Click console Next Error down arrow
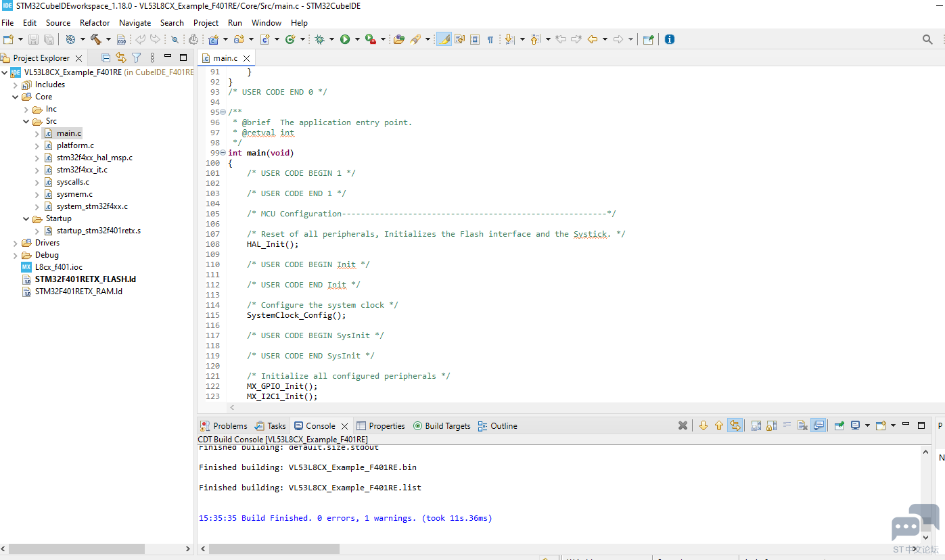This screenshot has height=560, width=945. click(703, 425)
